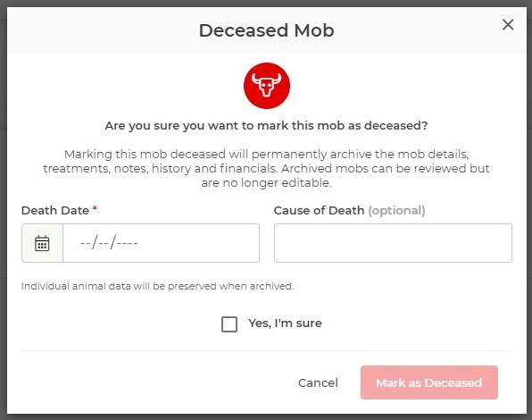
Task: Click the individual animal data note
Action: tap(157, 286)
